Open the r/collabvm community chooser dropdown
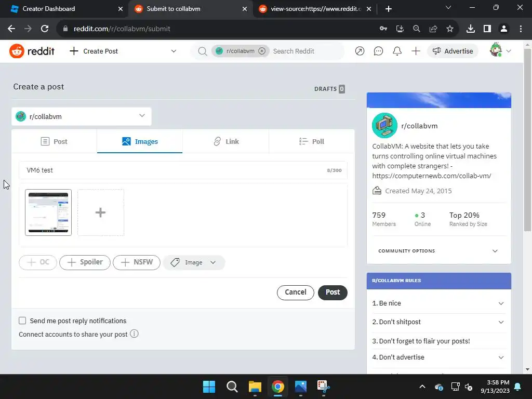This screenshot has width=532, height=399. point(82,116)
